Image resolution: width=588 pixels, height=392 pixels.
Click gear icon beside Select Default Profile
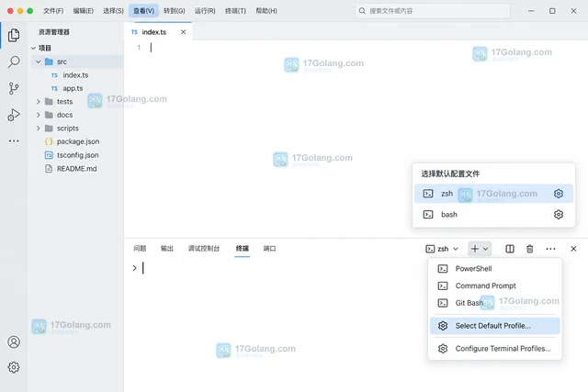[443, 326]
